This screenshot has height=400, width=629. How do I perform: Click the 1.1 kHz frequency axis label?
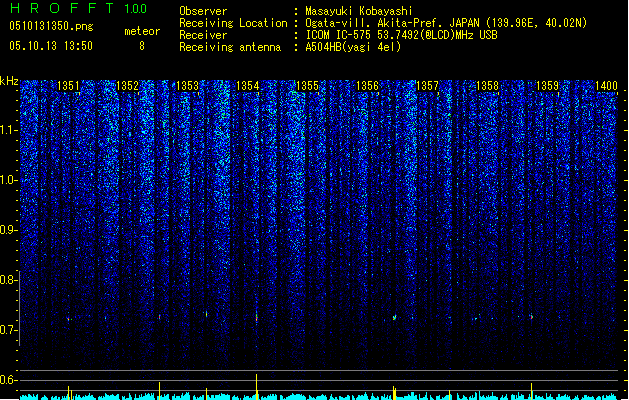coord(9,130)
